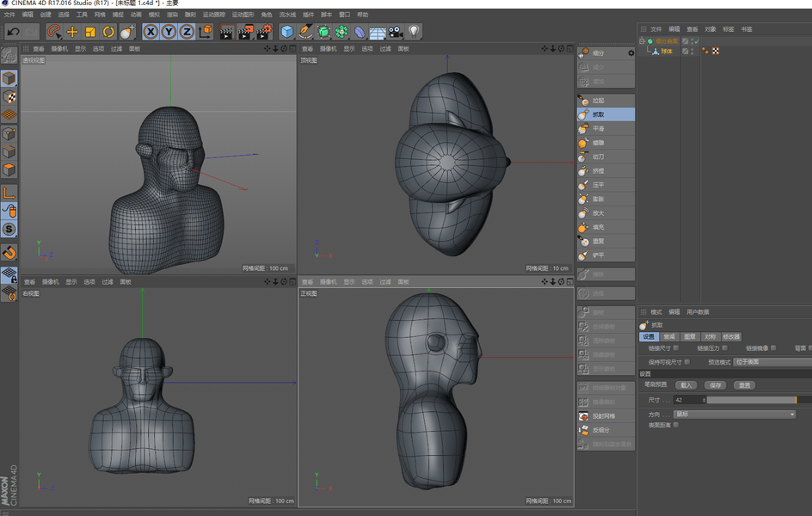812x516 pixels.
Task: Click the 保存 brush preset button
Action: click(x=715, y=385)
